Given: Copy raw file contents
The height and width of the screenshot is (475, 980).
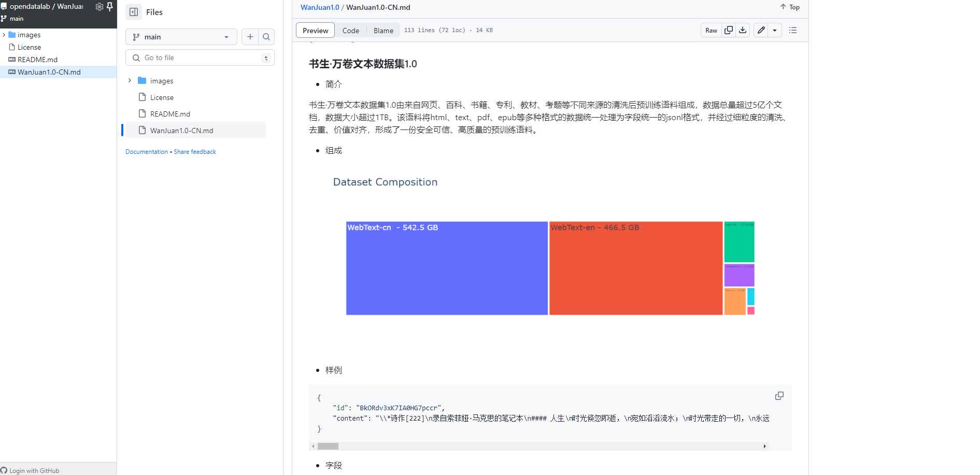Looking at the screenshot, I should (x=729, y=30).
